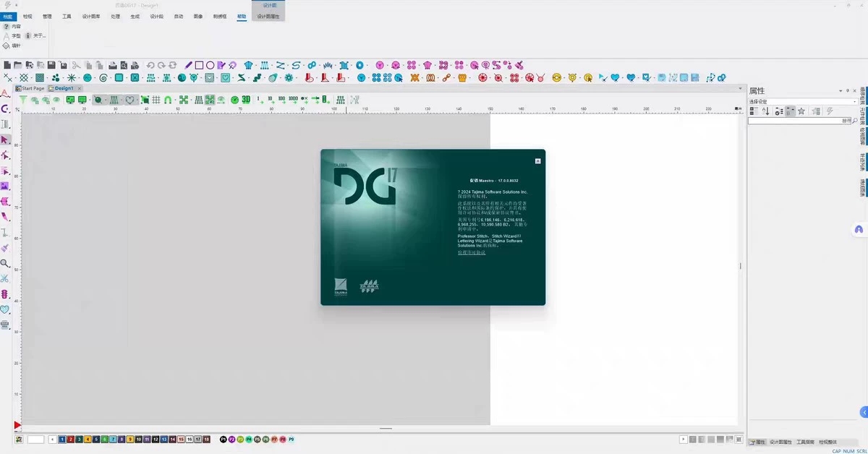Open the Properties panel options dropdown arrow
868x454 pixels.
point(841,91)
